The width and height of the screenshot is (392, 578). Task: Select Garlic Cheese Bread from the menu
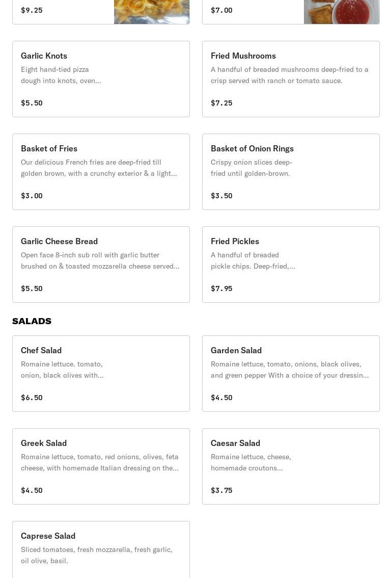tap(101, 265)
